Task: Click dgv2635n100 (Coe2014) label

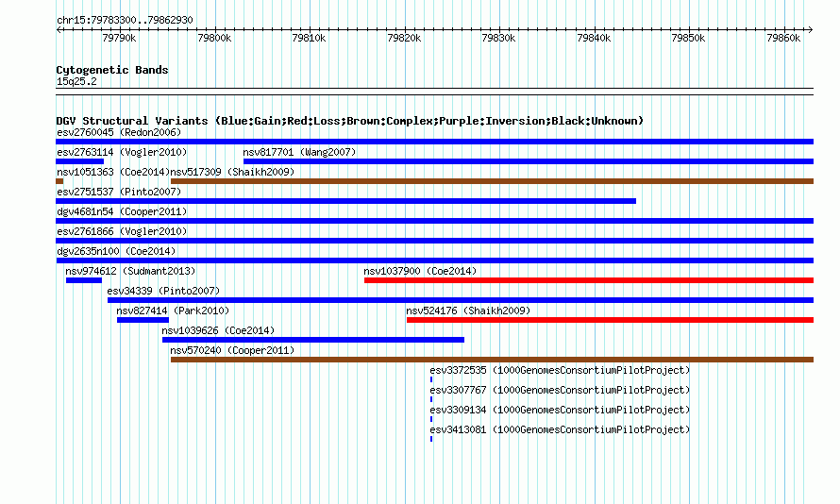Action: [x=116, y=251]
